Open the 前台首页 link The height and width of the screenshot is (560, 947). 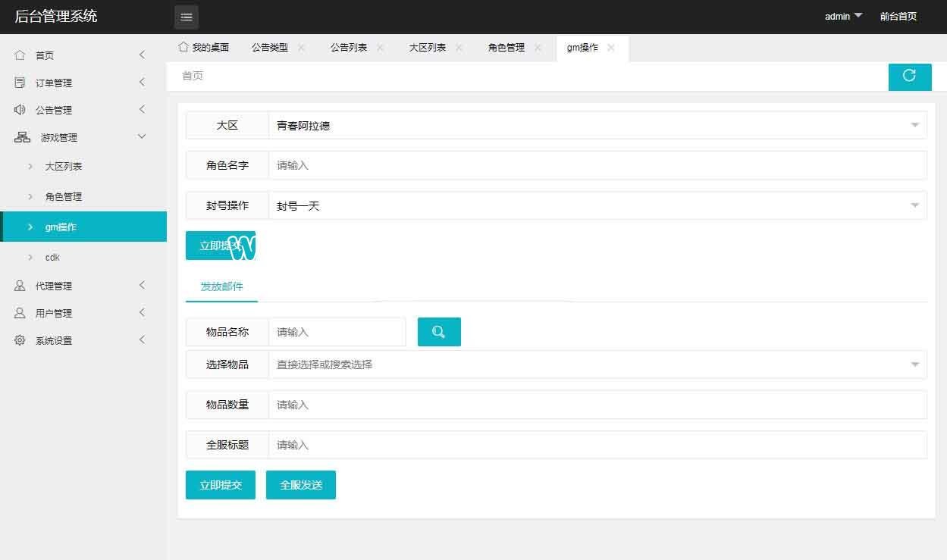pos(898,17)
